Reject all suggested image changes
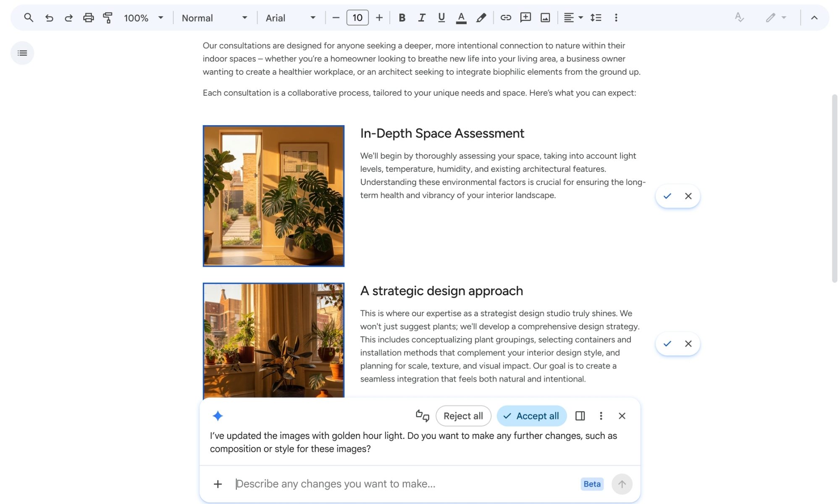 (463, 416)
